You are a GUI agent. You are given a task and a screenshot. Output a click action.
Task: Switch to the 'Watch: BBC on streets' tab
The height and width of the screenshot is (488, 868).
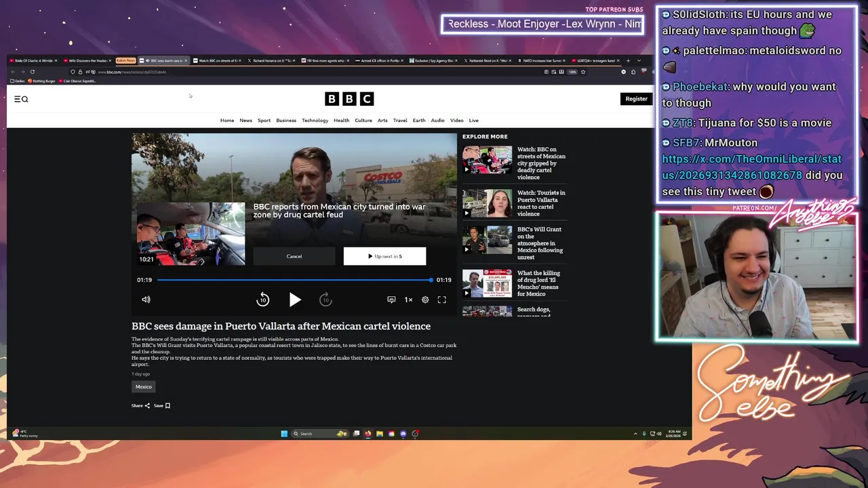coord(217,60)
